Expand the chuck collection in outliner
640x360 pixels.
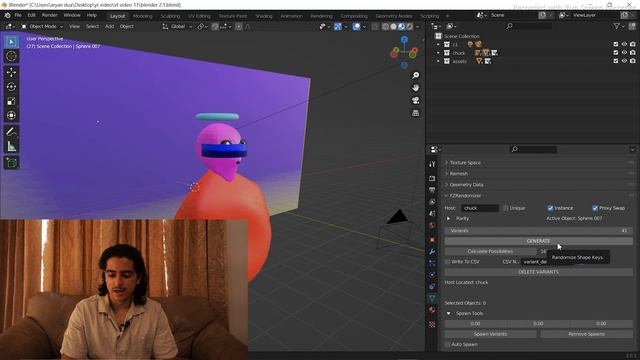438,53
